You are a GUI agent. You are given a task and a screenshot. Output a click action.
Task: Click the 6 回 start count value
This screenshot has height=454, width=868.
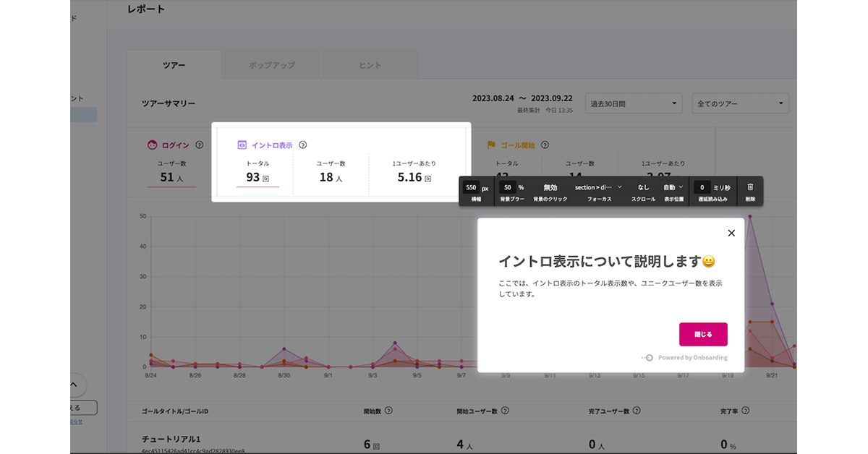pos(373,444)
